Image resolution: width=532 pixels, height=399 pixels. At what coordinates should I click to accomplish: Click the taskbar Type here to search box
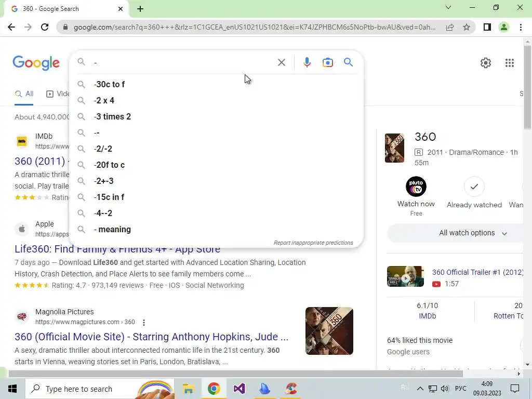(100, 389)
